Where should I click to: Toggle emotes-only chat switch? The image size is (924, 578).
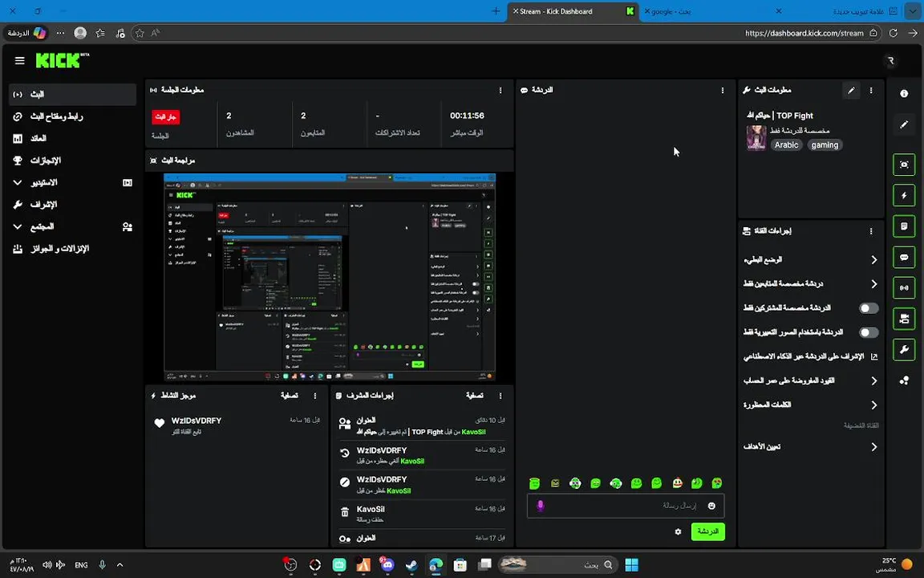click(868, 332)
